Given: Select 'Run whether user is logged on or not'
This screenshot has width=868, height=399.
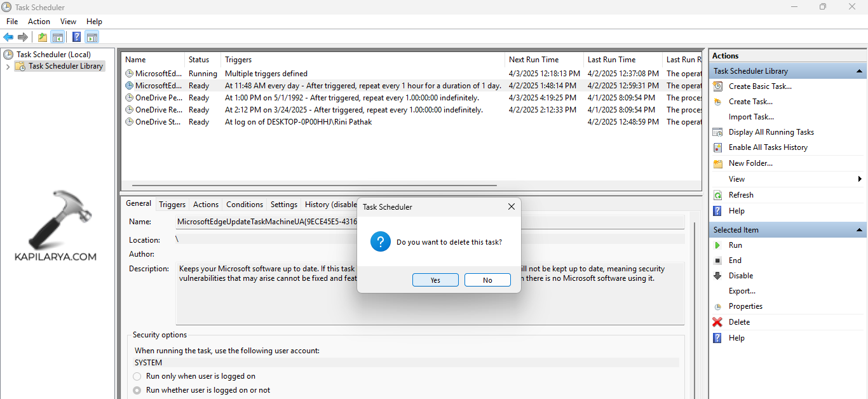Looking at the screenshot, I should [x=137, y=390].
